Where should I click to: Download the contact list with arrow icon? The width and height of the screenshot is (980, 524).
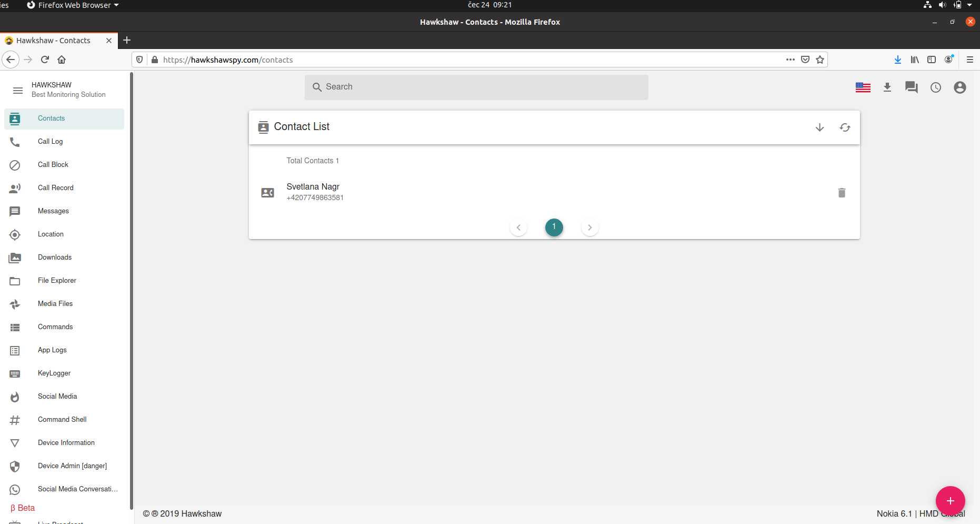point(819,127)
